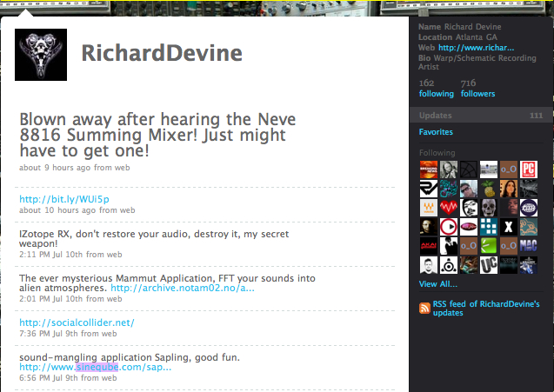Open the PC Magazine red logo avatar
Image resolution: width=554 pixels, height=392 pixels.
pos(529,169)
